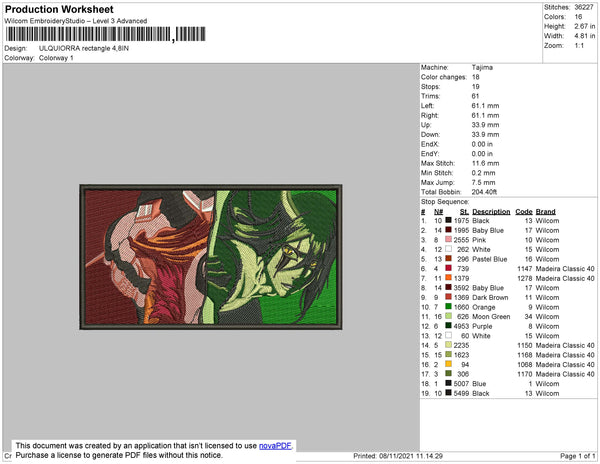Click the Description column header
The image size is (600, 464).
tap(491, 212)
